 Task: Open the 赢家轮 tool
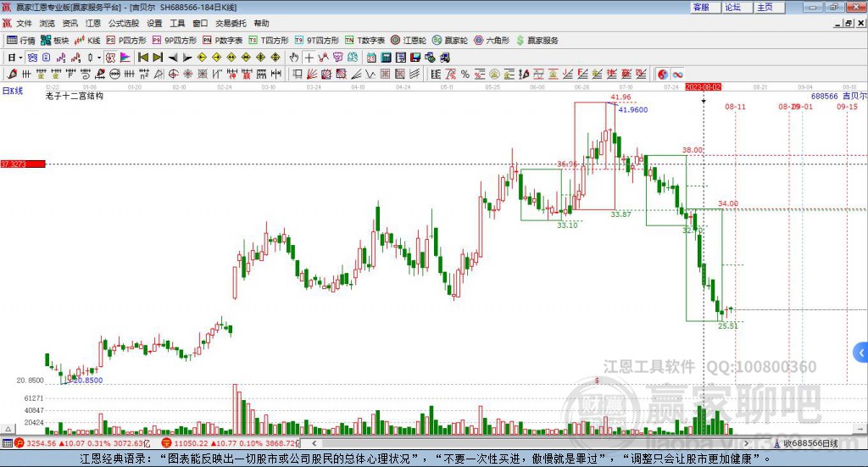[450, 41]
